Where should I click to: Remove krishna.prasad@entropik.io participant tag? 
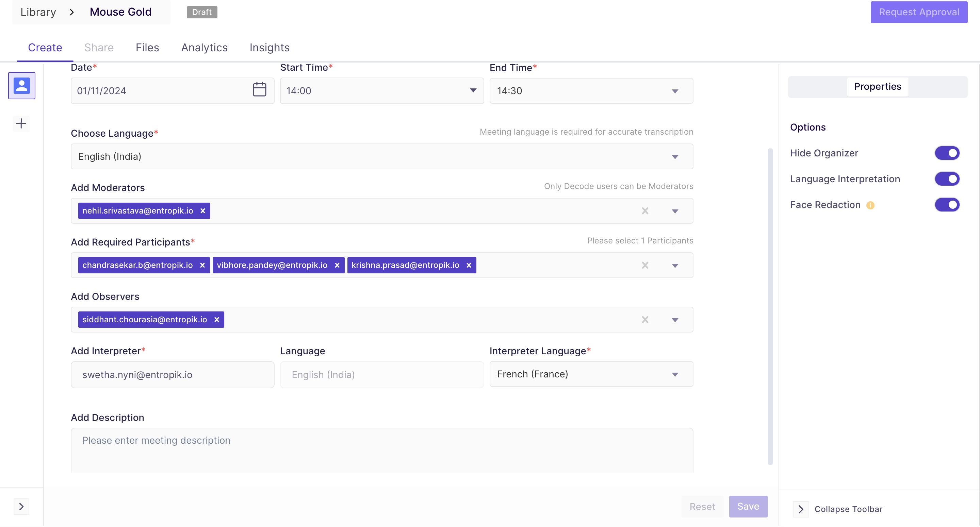coord(469,266)
